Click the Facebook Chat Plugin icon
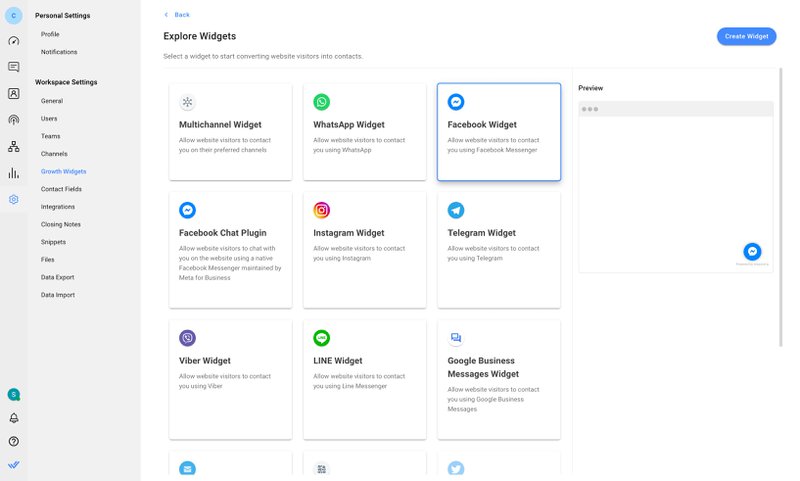This screenshot has width=800, height=481. 187,210
